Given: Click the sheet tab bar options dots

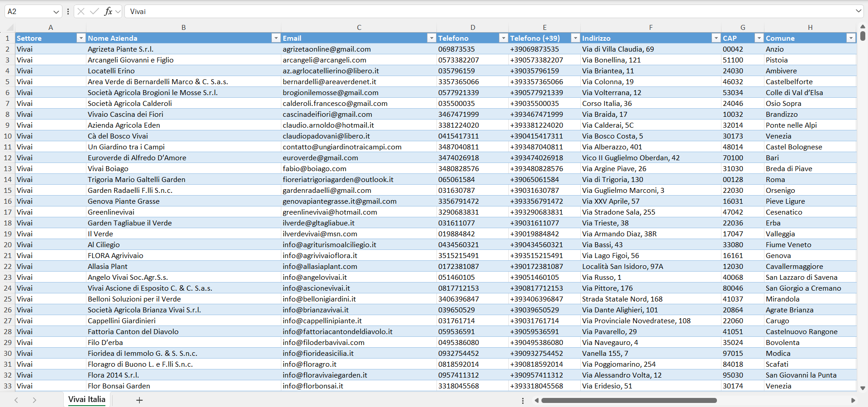Looking at the screenshot, I should tap(523, 401).
